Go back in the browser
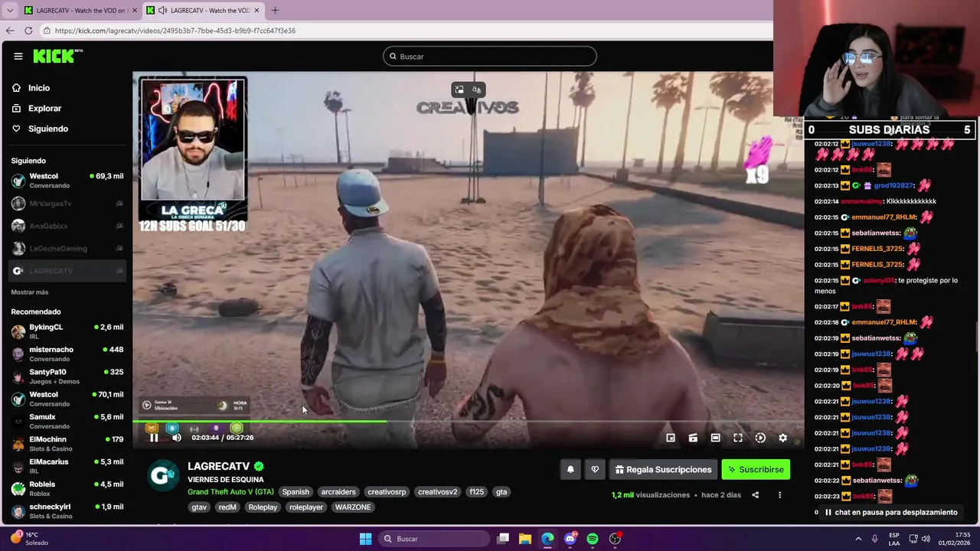Viewport: 980px width, 551px height. (10, 31)
